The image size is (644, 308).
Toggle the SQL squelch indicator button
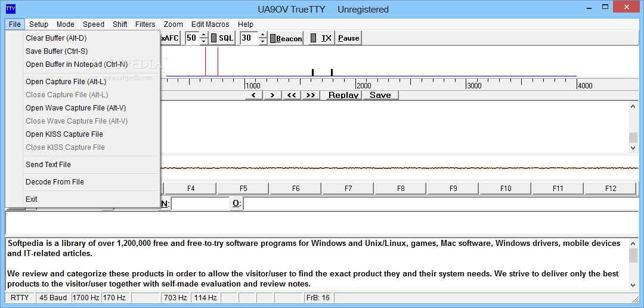pyautogui.click(x=222, y=38)
